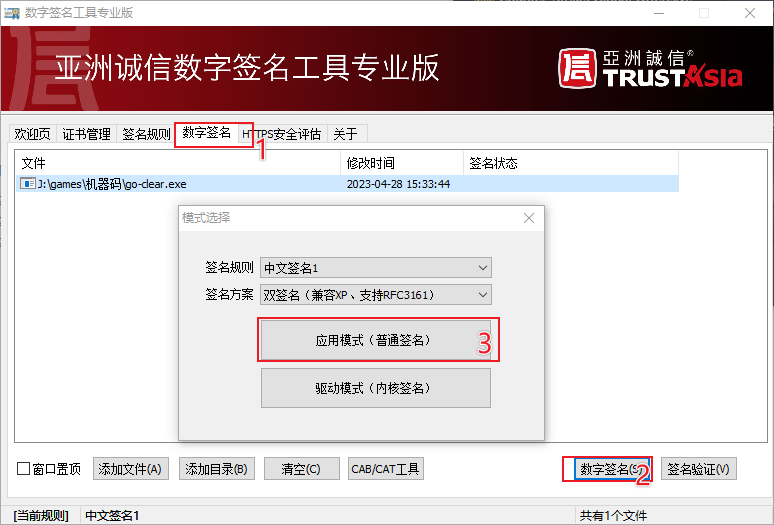Open the CAB/CAT工具 button
The image size is (774, 525).
tap(386, 469)
